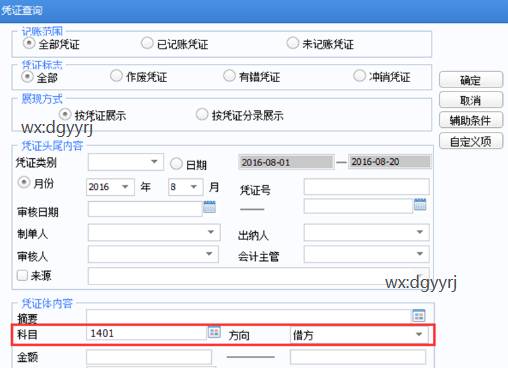This screenshot has height=368, width=508.
Task: Open the 摘要 lookup icon
Action: 418,315
